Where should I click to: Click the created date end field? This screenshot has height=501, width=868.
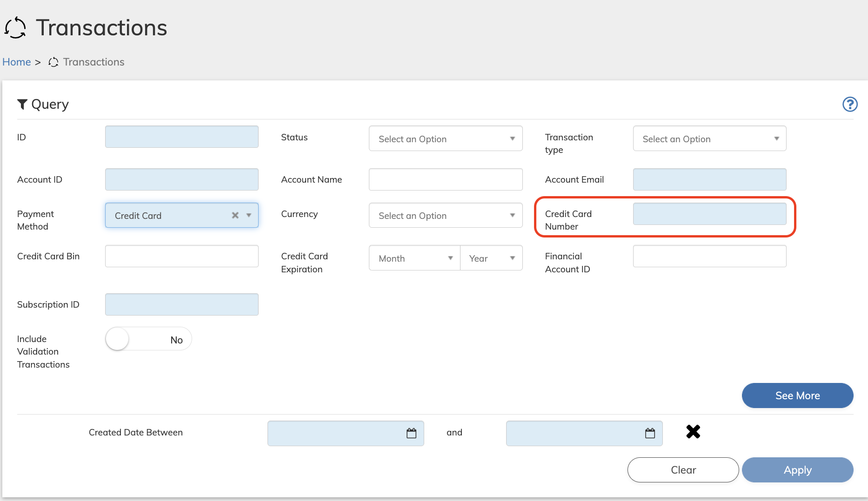coord(584,433)
